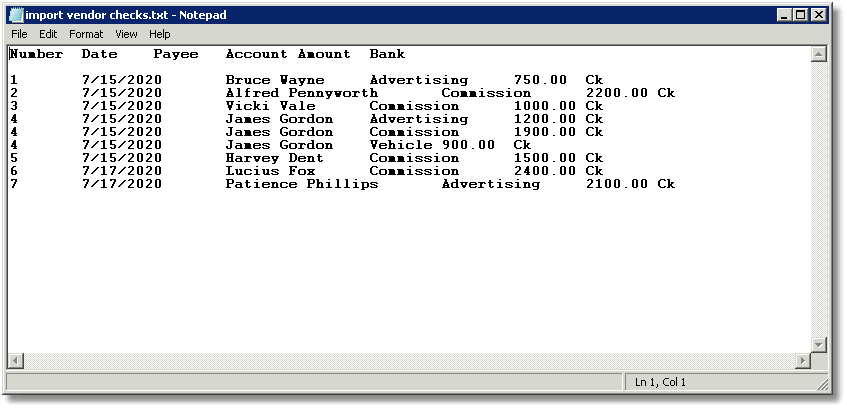
Task: Click the amount '1000.00'
Action: [545, 106]
